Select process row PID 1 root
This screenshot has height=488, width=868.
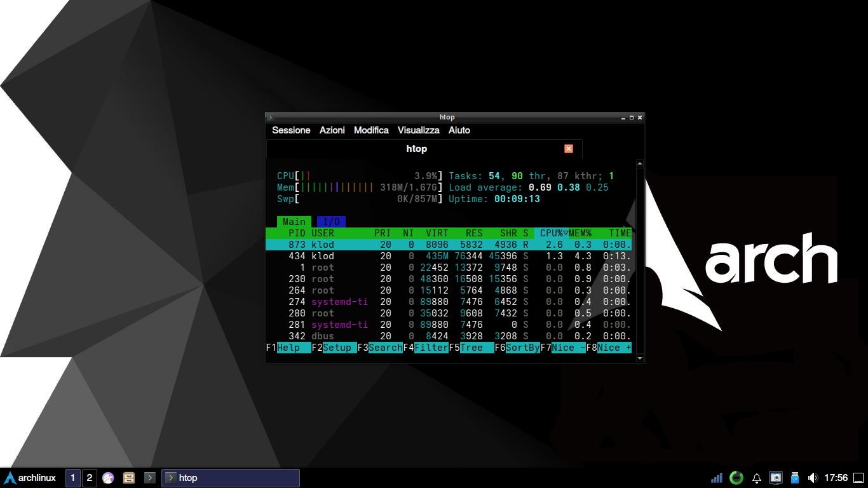pos(449,268)
